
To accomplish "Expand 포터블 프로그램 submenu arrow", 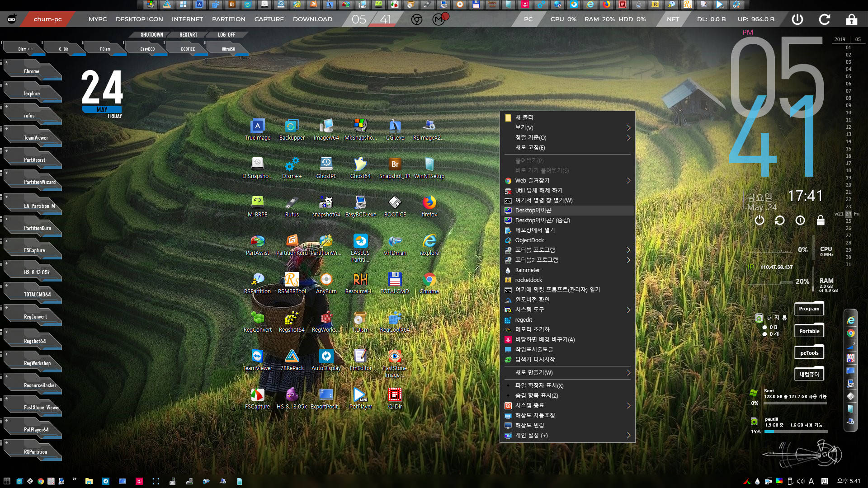I will click(x=628, y=250).
